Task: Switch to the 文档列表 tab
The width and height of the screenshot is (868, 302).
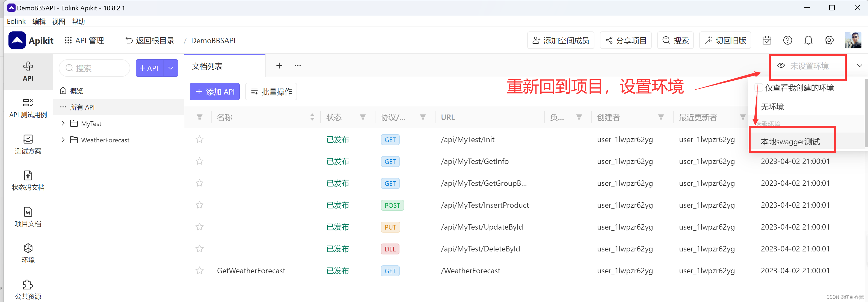Action: [x=207, y=66]
